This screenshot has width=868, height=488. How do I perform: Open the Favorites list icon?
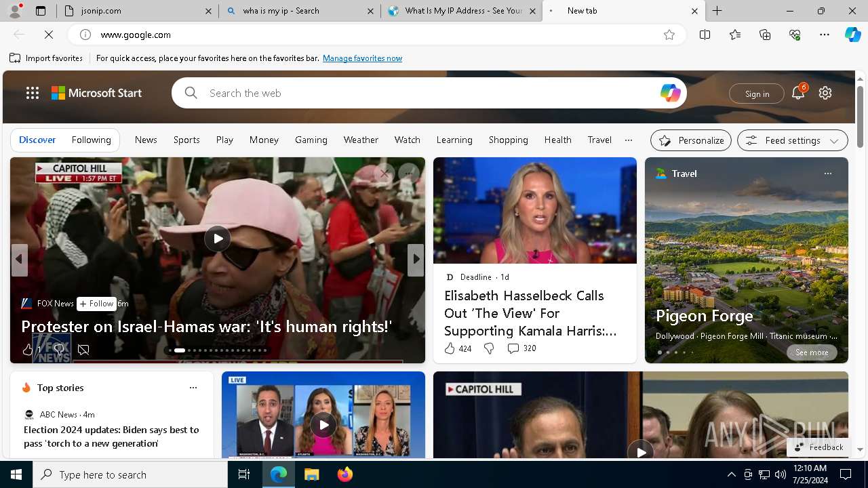(x=735, y=35)
